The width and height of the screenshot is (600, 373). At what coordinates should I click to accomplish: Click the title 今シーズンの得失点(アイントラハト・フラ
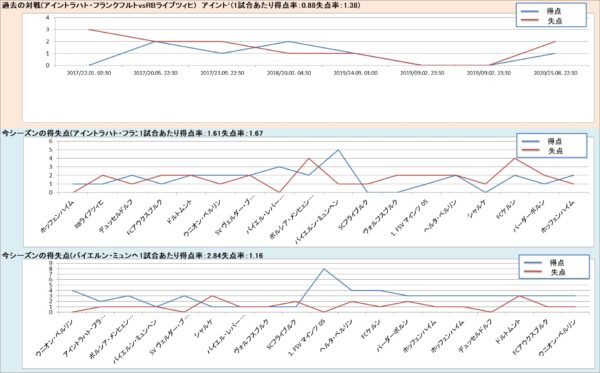tap(70, 133)
